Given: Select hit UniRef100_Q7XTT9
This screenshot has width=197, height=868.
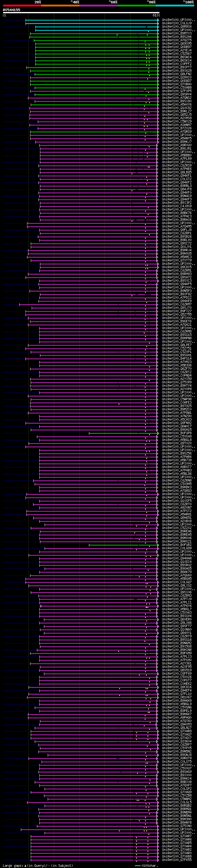Looking at the screenshot, I should (x=177, y=260).
